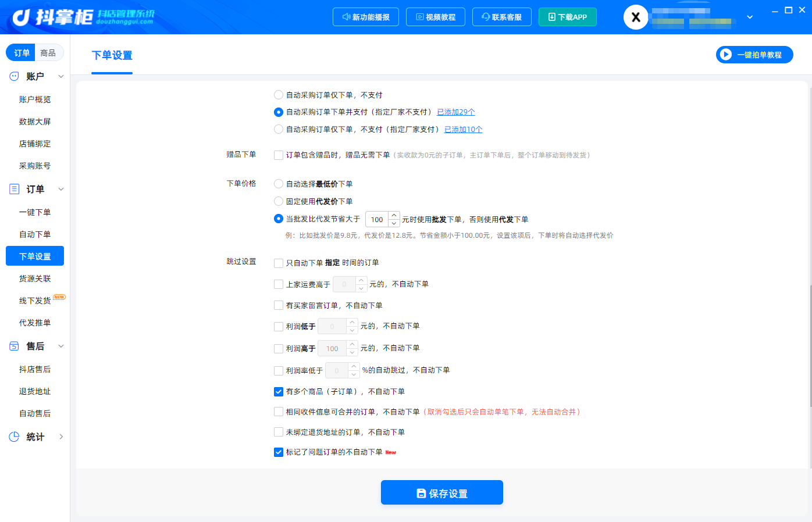
Task: Collapse the 订单 sidebar section chevron
Action: (x=61, y=189)
